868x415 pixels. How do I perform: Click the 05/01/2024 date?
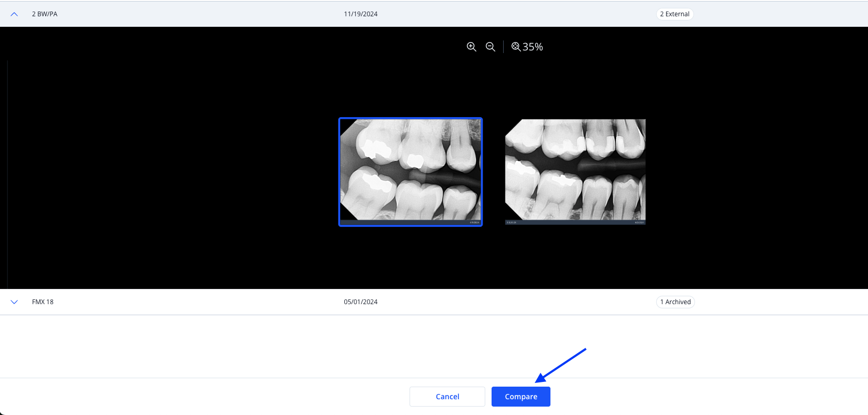pyautogui.click(x=361, y=302)
